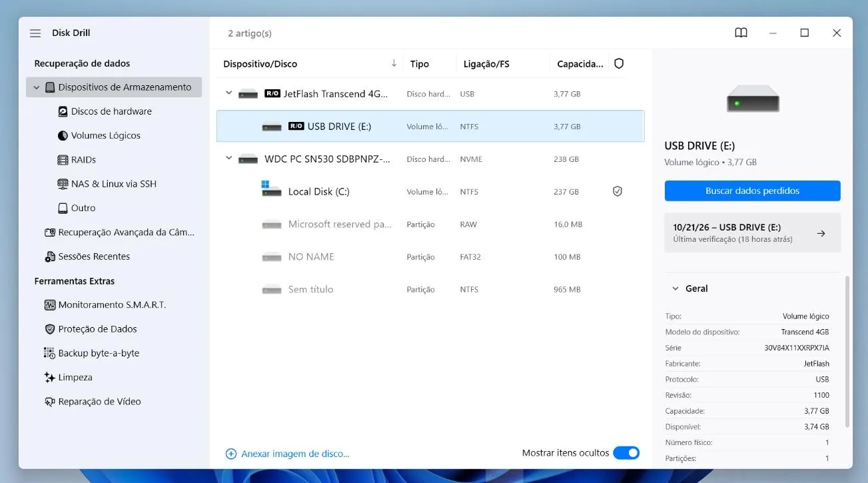This screenshot has width=868, height=483.
Task: Click Anexar imagem de disco link
Action: point(288,454)
